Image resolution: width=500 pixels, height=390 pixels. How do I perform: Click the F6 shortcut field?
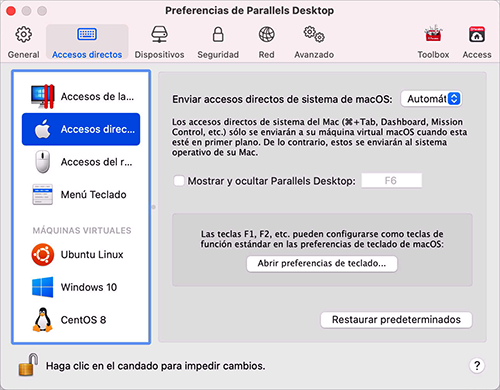tap(391, 181)
